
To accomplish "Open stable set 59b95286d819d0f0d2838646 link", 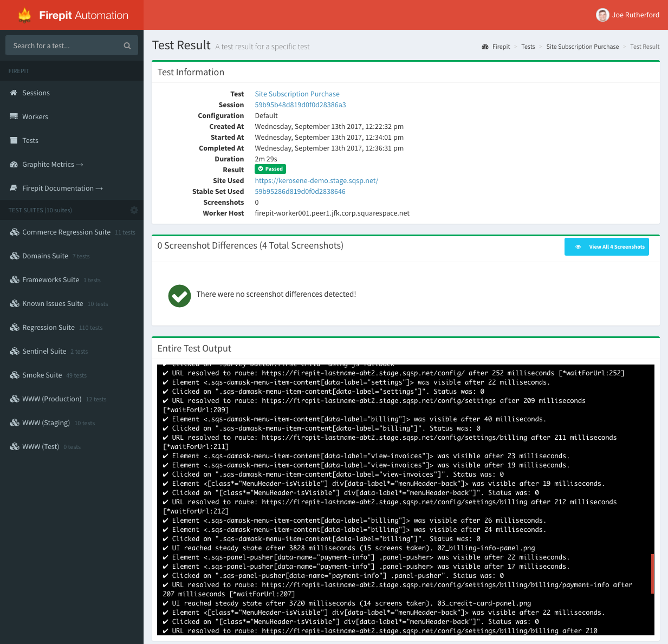I will 300,192.
